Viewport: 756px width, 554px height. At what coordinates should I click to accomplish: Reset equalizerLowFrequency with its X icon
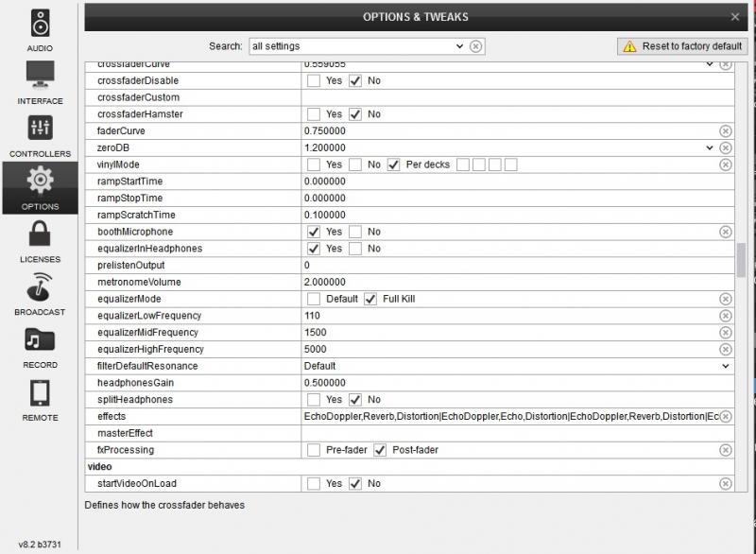click(725, 316)
